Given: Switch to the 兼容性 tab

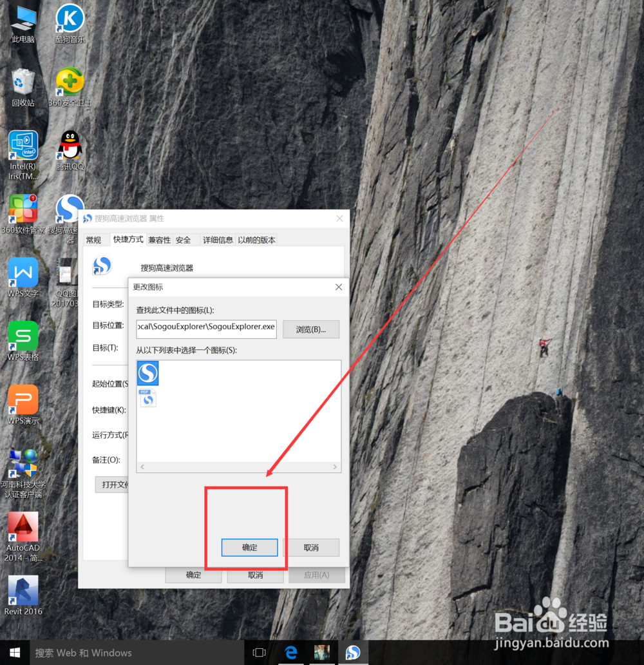Looking at the screenshot, I should coord(160,240).
